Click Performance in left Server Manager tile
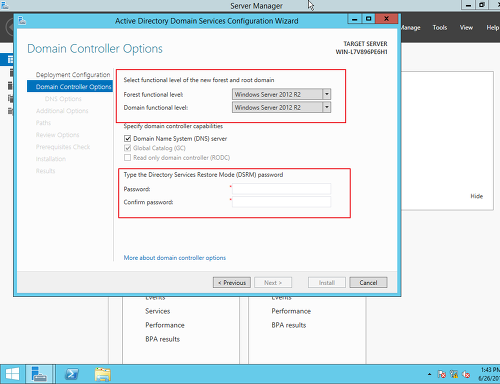500x384 pixels. (x=165, y=325)
